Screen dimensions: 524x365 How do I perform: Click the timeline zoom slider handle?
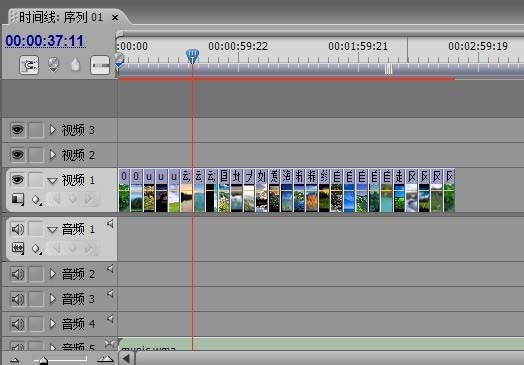click(43, 360)
